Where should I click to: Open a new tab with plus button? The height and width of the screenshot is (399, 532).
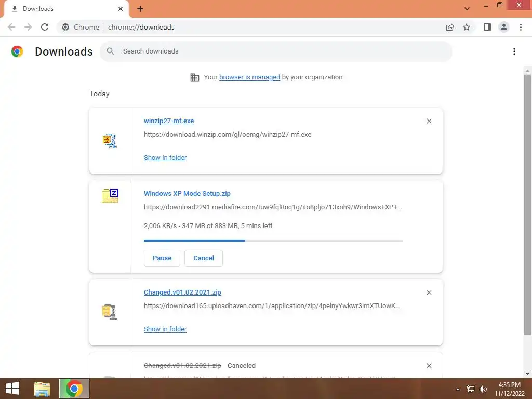(140, 9)
